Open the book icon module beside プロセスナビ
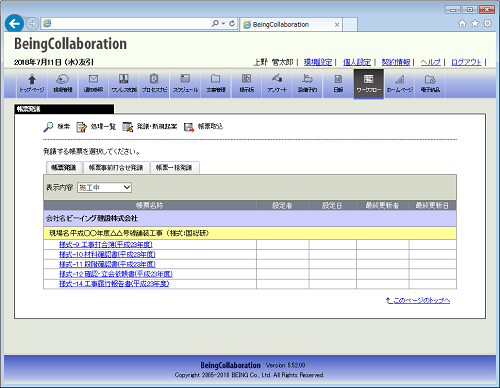The image size is (500, 388). click(x=124, y=83)
